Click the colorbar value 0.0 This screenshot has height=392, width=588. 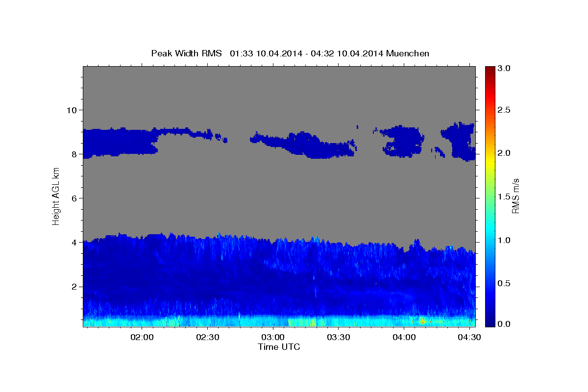pyautogui.click(x=505, y=324)
